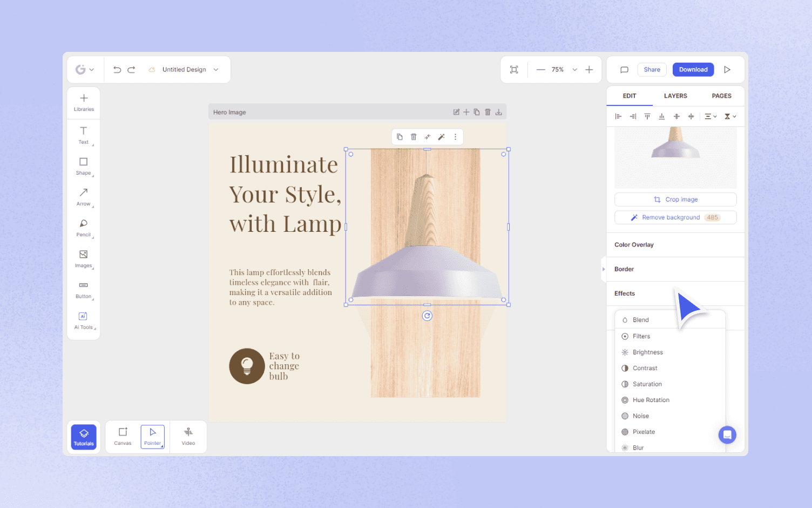Click the magic wand in floating toolbar
This screenshot has width=812, height=508.
tap(442, 137)
